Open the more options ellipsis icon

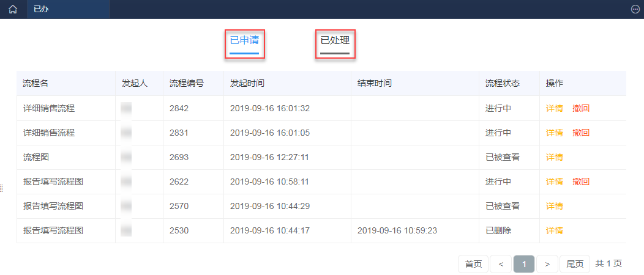635,9
